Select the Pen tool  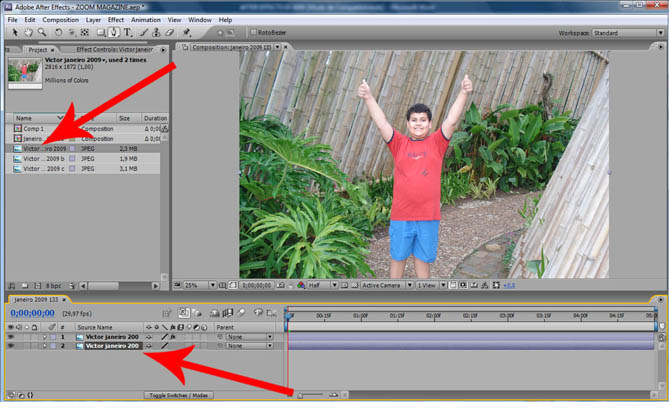[x=114, y=32]
